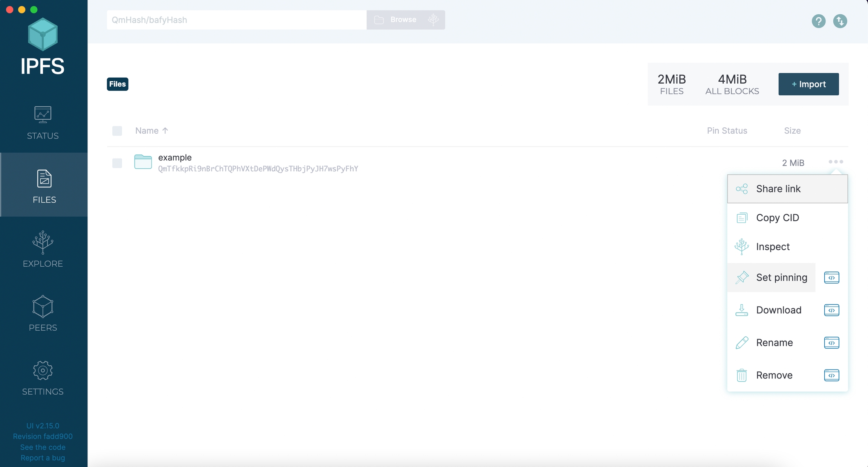Show CLI command for Set pinning
This screenshot has width=868, height=467.
click(831, 278)
